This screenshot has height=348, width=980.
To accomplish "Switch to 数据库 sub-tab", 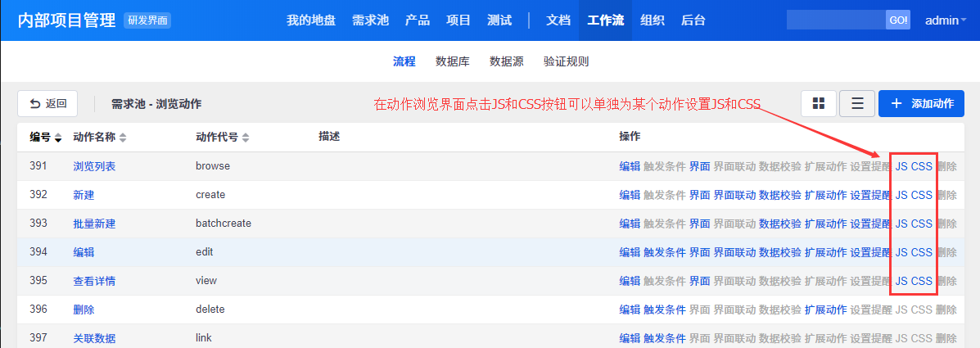I will coord(453,61).
